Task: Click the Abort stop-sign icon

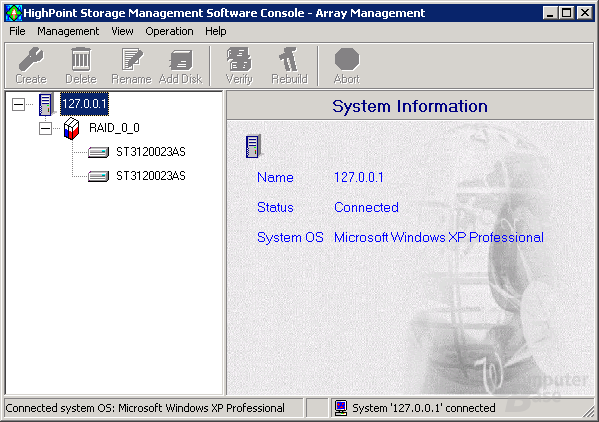Action: 347,59
